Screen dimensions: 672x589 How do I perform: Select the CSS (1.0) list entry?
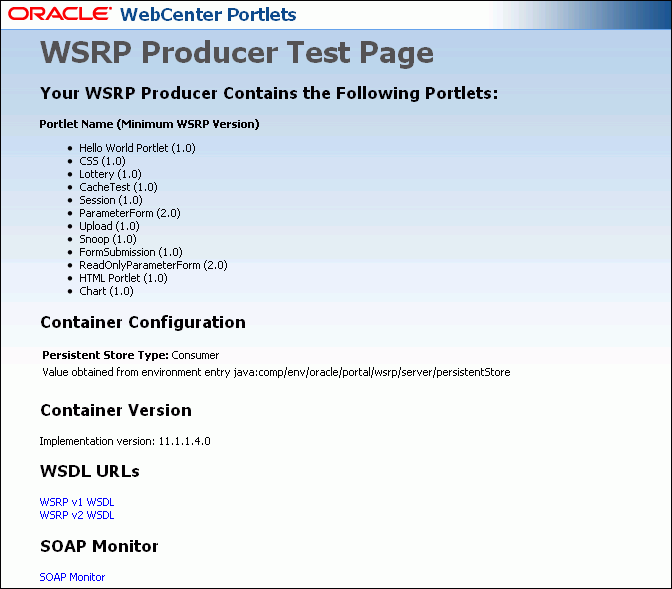tap(102, 161)
